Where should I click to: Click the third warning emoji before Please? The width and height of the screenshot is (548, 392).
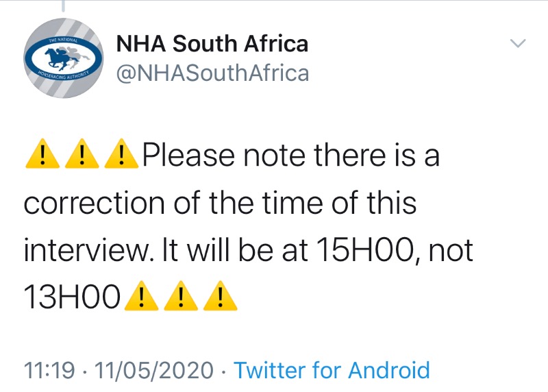(122, 154)
